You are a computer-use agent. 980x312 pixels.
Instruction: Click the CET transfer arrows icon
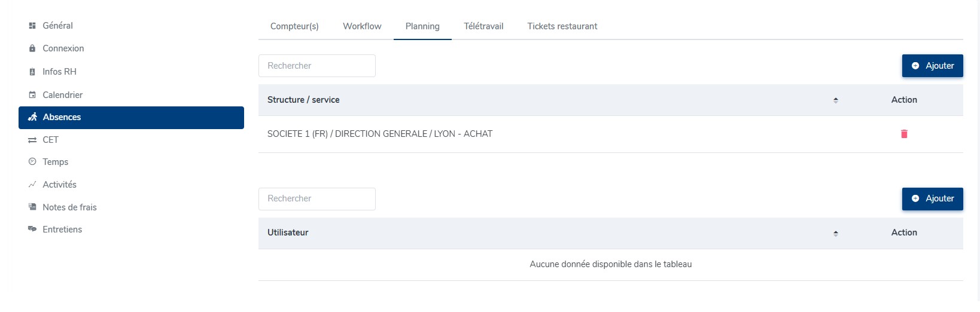[32, 140]
